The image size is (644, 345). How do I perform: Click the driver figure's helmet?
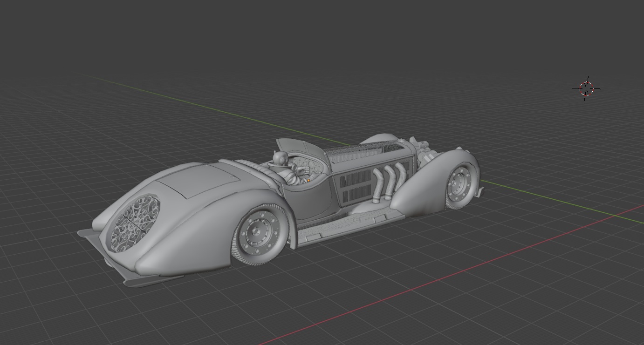click(x=280, y=158)
